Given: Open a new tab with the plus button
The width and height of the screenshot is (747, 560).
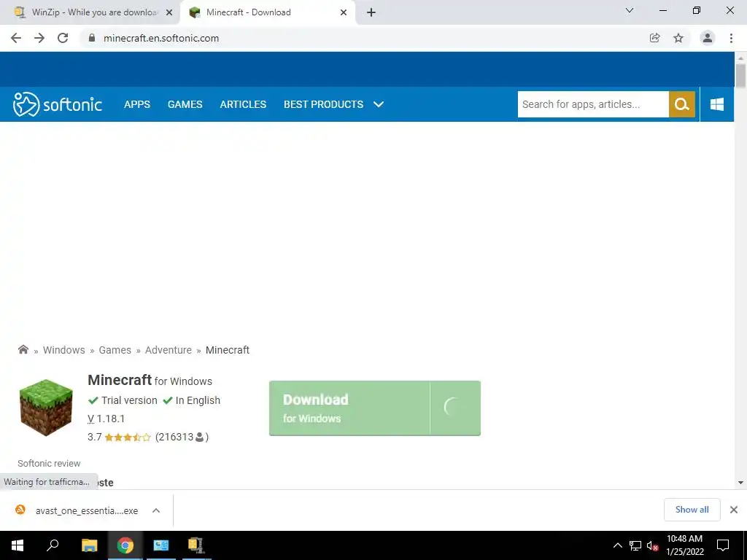Looking at the screenshot, I should coord(371,12).
